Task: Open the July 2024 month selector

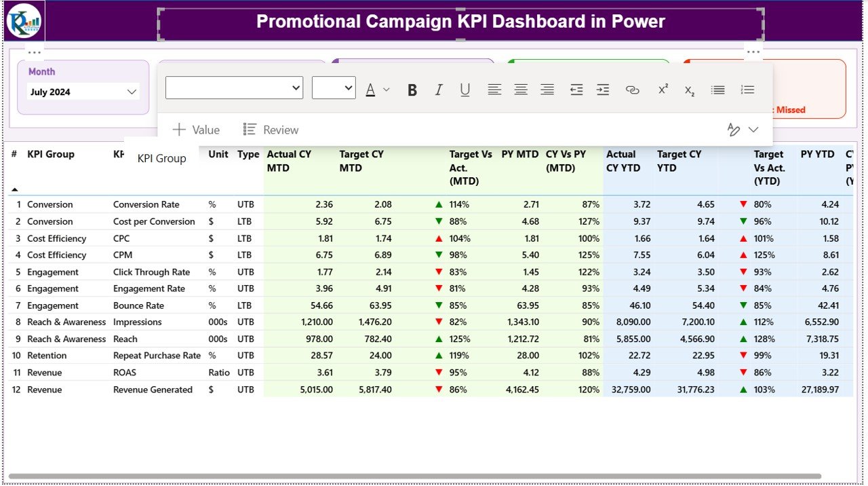Action: tap(83, 92)
